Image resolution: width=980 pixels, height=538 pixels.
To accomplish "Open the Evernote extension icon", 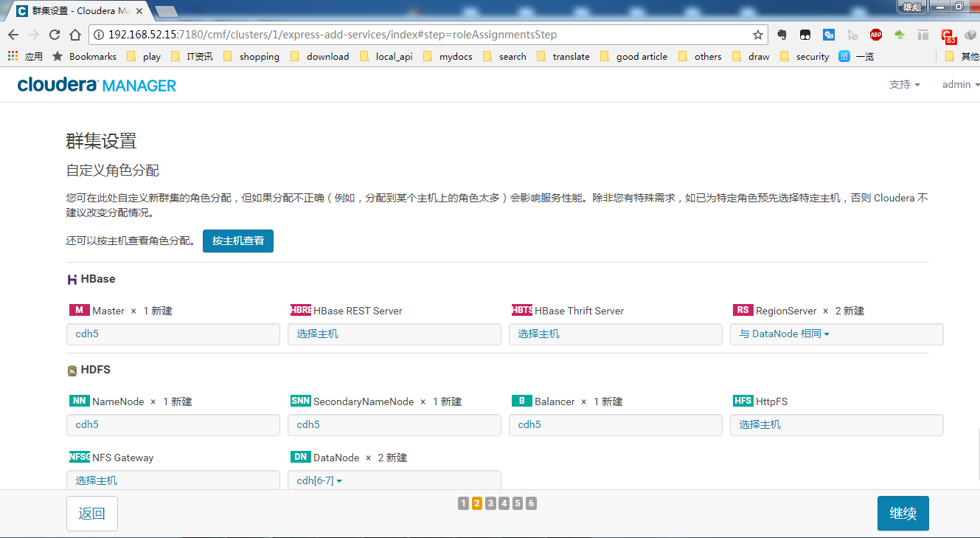I will [782, 35].
